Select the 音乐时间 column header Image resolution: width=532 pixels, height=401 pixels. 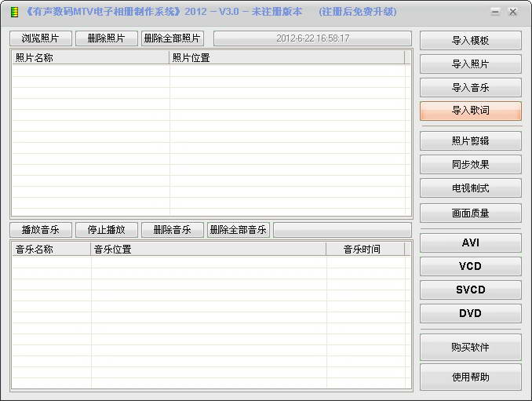(x=365, y=250)
